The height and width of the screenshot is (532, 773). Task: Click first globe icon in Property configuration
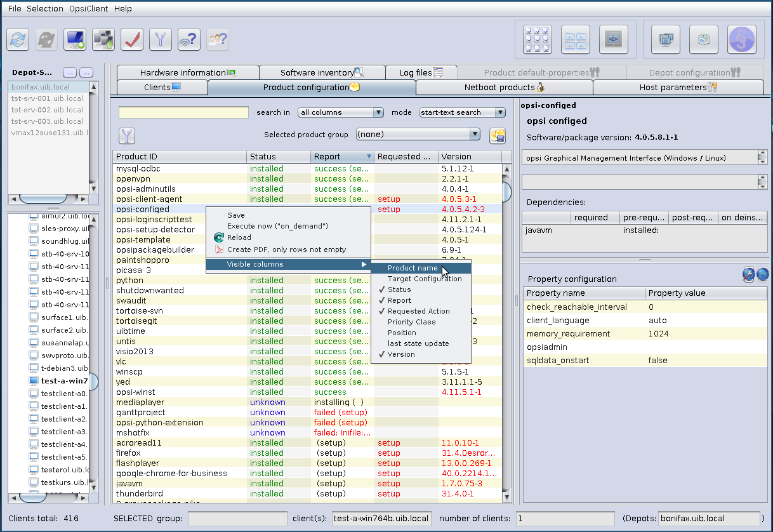[x=750, y=274]
